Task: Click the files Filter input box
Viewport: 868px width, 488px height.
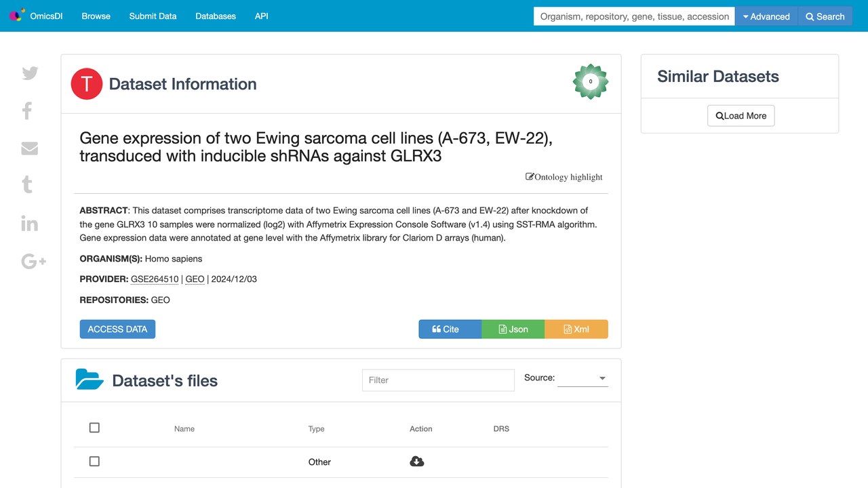Action: click(x=438, y=380)
